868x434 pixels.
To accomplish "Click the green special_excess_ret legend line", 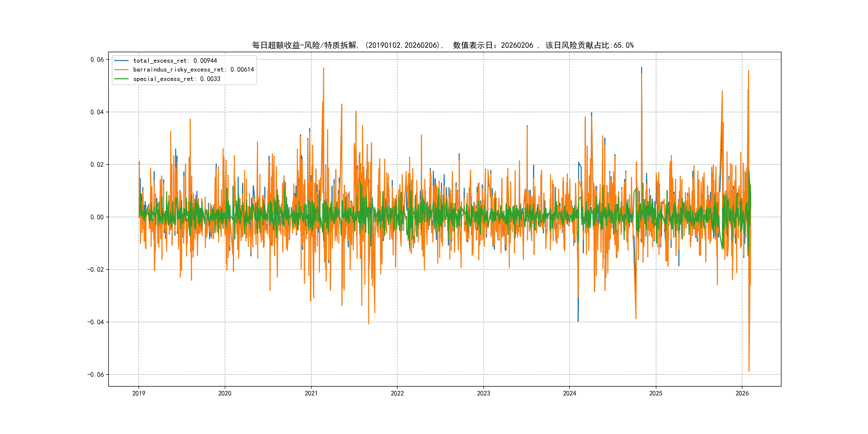I will (x=121, y=79).
